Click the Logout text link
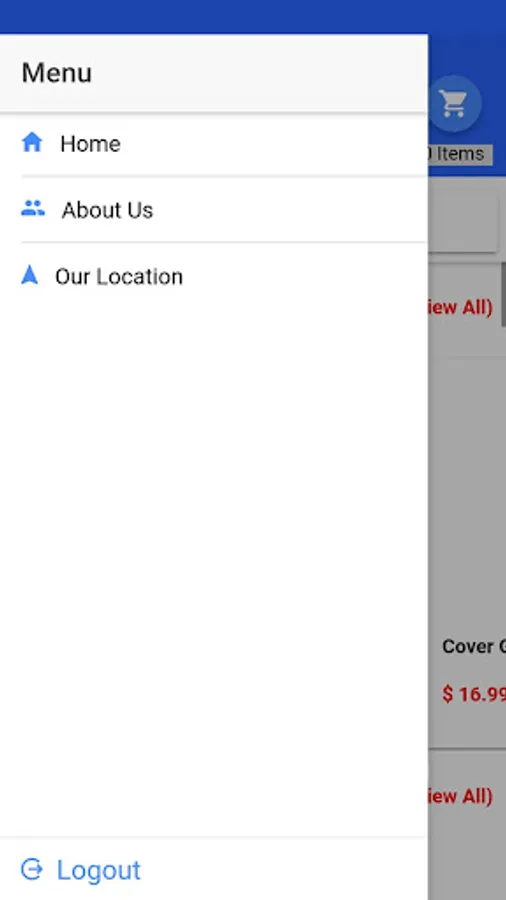The height and width of the screenshot is (900, 506). [x=99, y=870]
